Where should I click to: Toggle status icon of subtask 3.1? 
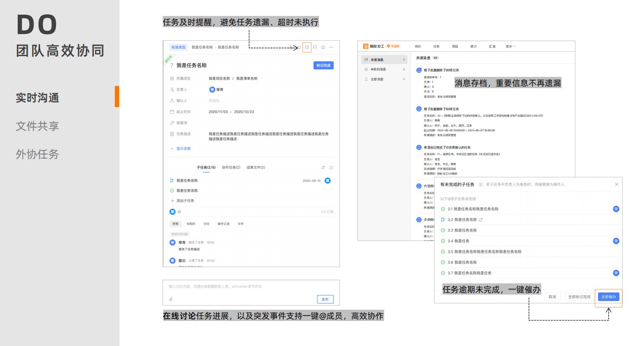[x=443, y=209]
